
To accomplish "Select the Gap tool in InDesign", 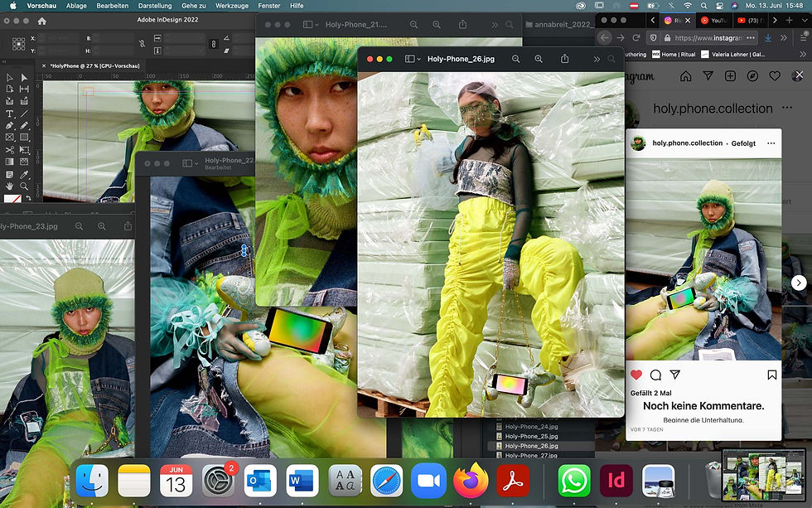I will click(x=24, y=89).
